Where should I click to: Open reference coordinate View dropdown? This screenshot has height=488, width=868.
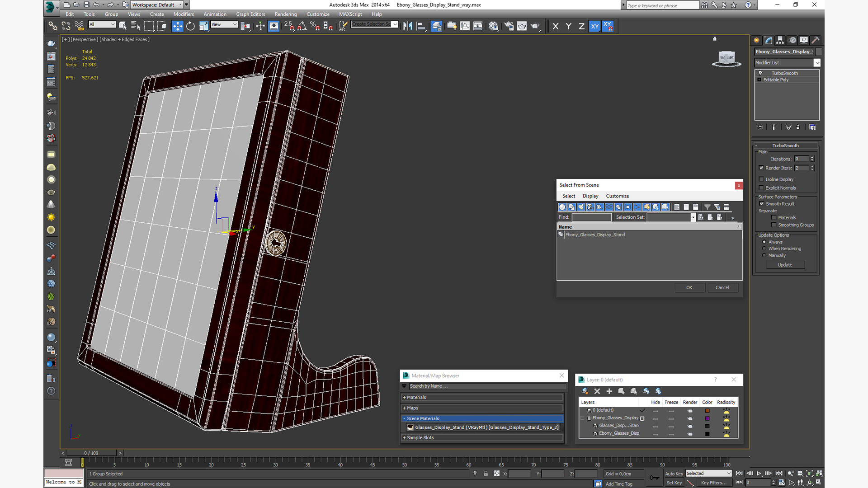(224, 24)
